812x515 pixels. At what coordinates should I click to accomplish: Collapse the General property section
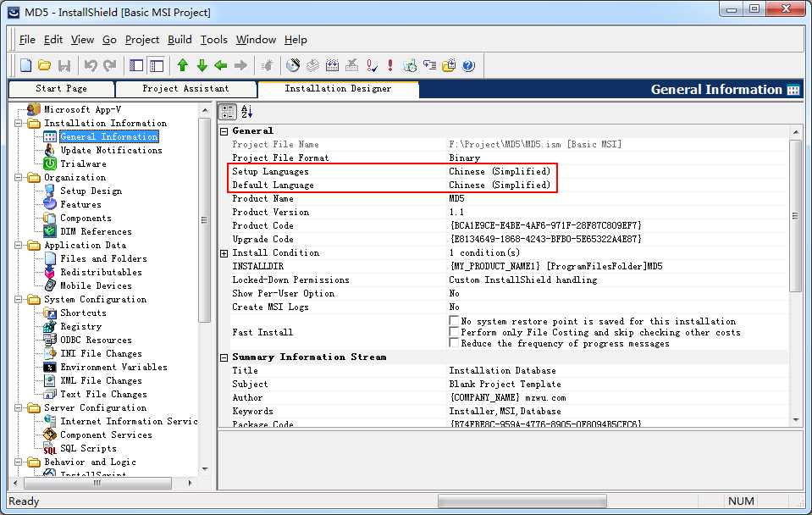pos(224,131)
